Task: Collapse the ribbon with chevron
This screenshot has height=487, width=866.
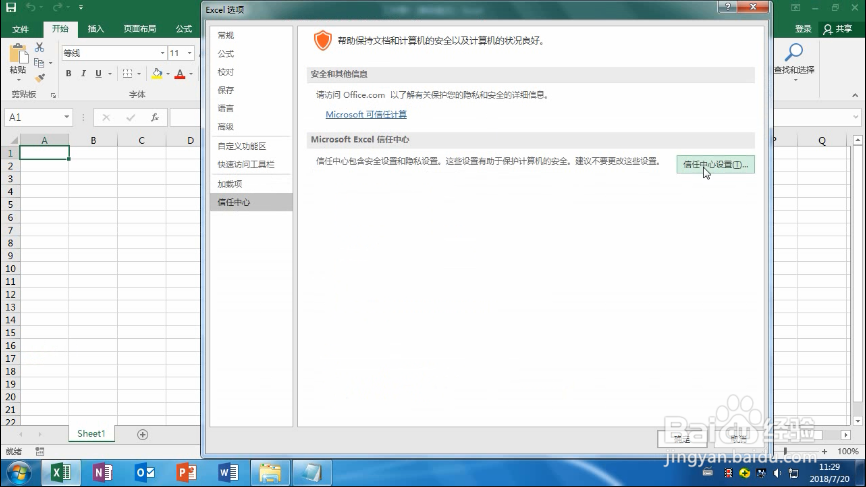Action: tap(855, 96)
